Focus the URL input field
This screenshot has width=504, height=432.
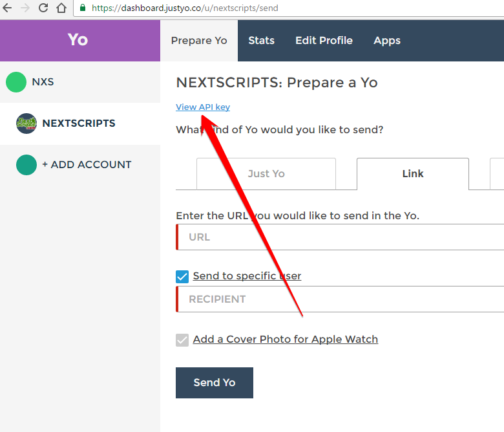pyautogui.click(x=340, y=237)
